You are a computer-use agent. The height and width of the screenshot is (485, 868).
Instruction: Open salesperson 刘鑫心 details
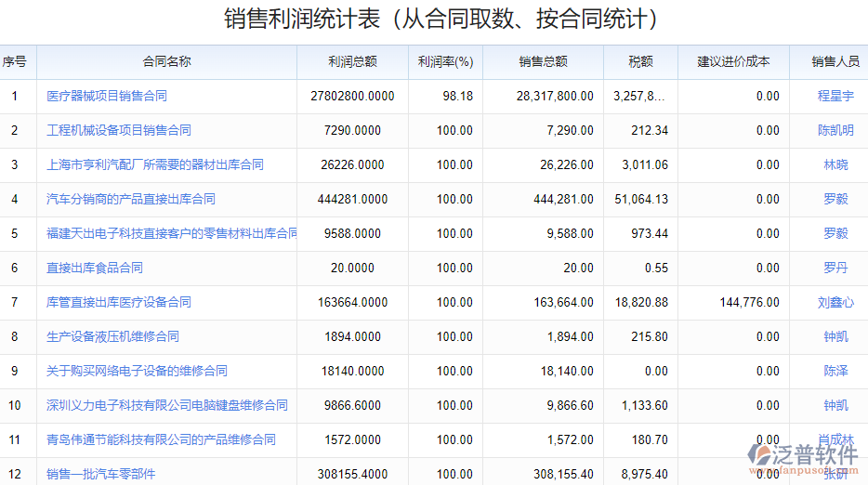835,302
